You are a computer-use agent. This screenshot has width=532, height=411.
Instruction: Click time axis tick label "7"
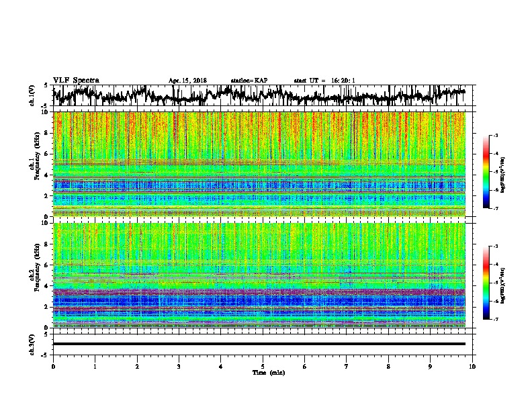[347, 367]
